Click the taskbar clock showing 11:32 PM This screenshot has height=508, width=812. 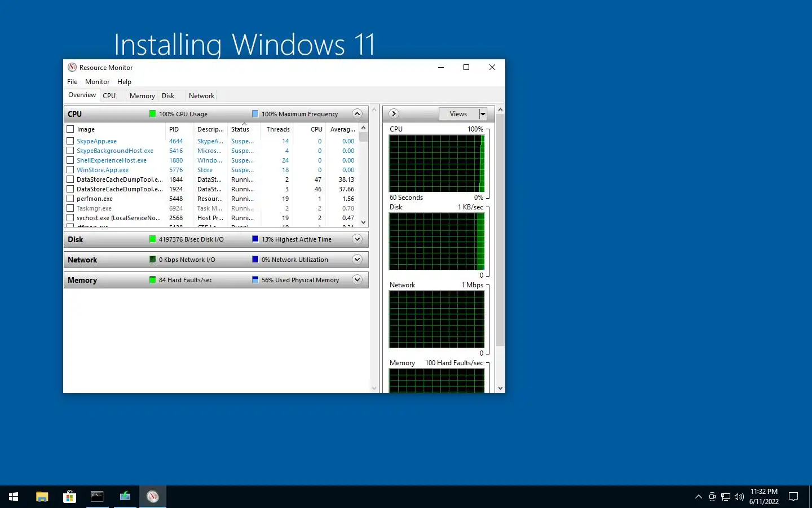[764, 497]
